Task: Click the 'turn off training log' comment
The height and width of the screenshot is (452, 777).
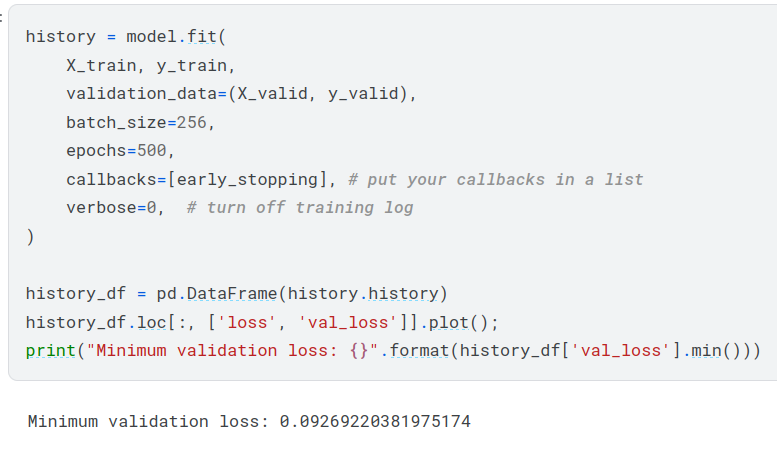Action: (x=299, y=208)
